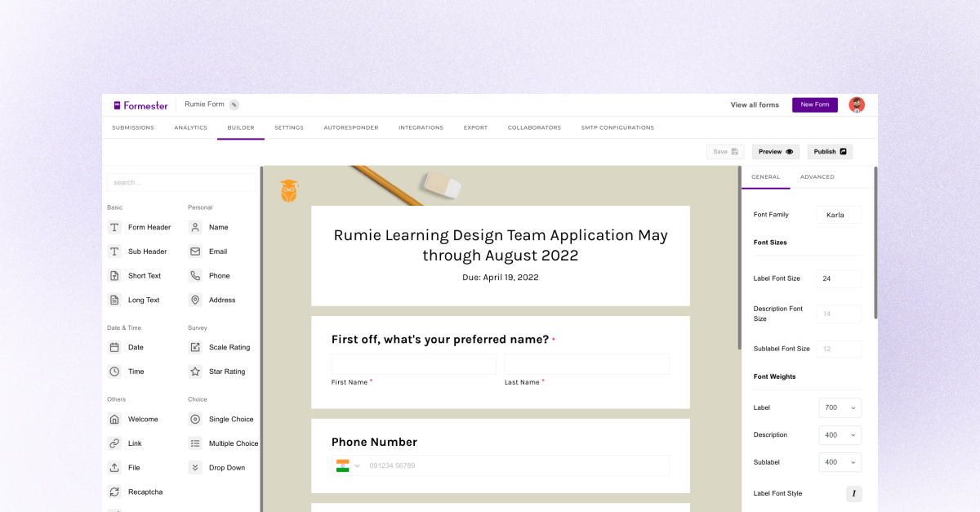Pick the Date field icon
Screen dimensions: 980x512
coord(115,347)
